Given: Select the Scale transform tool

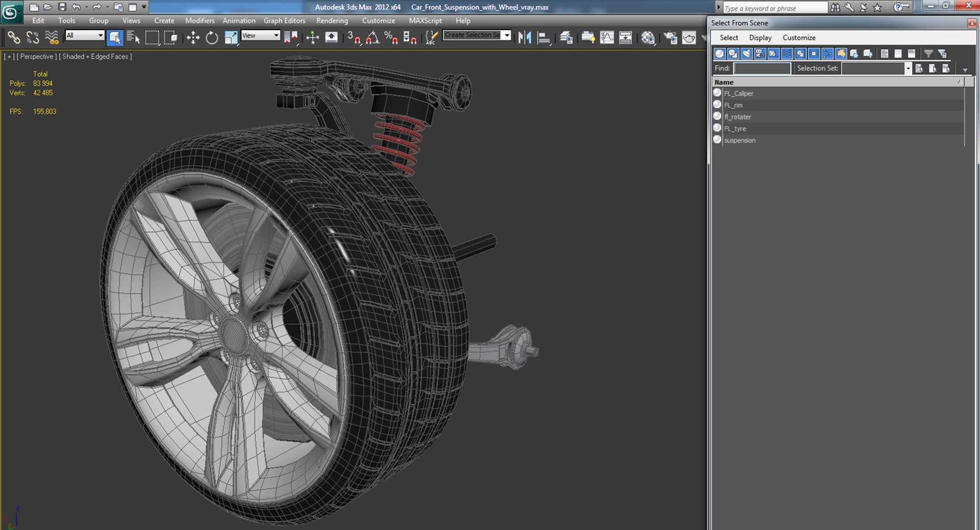Looking at the screenshot, I should pyautogui.click(x=231, y=37).
